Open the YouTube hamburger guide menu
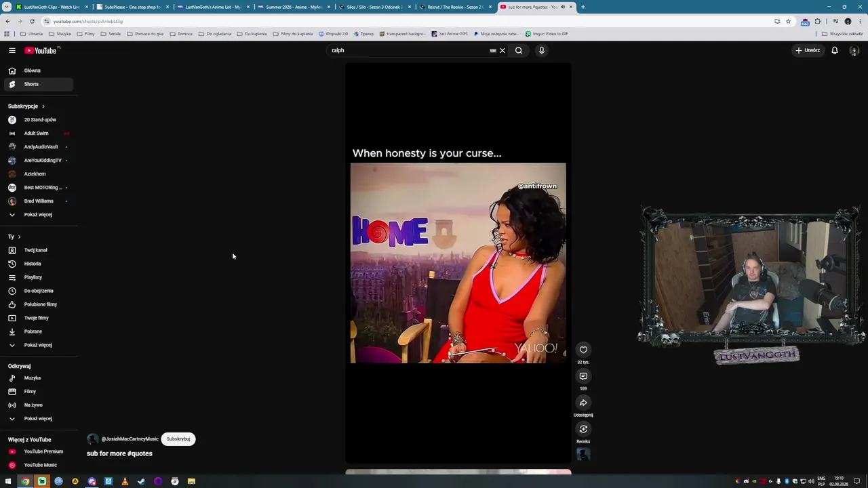Image resolution: width=868 pixels, height=488 pixels. (12, 50)
